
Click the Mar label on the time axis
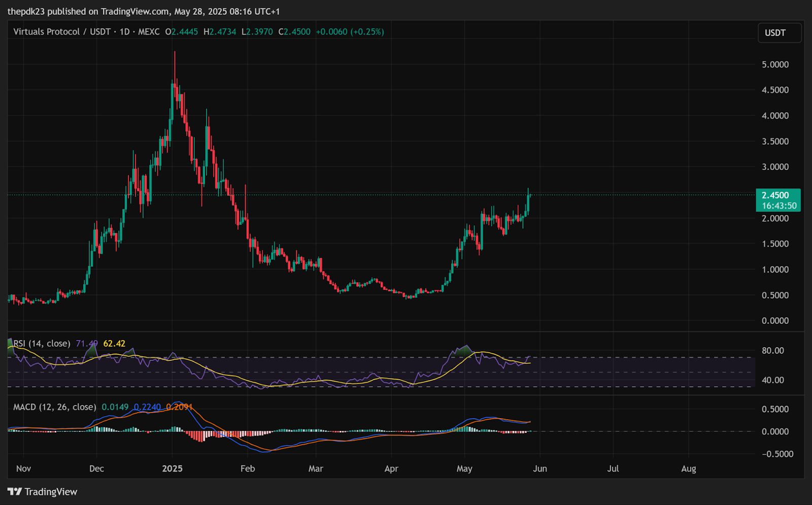(316, 468)
